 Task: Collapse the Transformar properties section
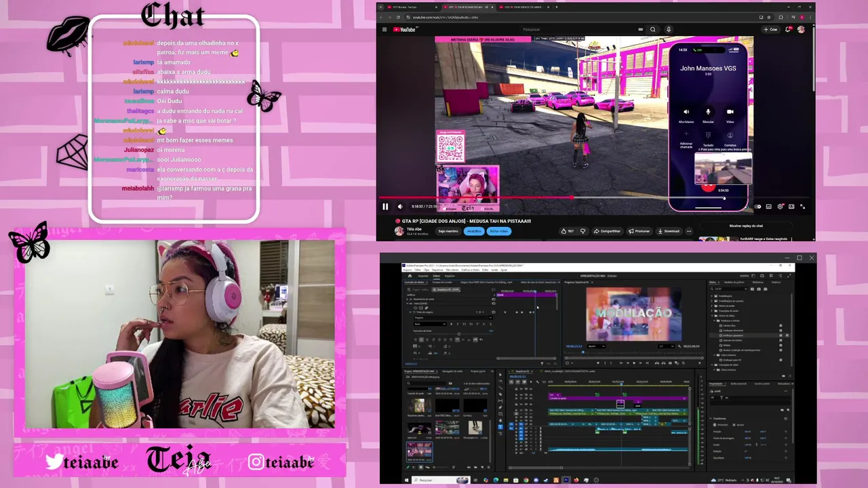[711, 419]
